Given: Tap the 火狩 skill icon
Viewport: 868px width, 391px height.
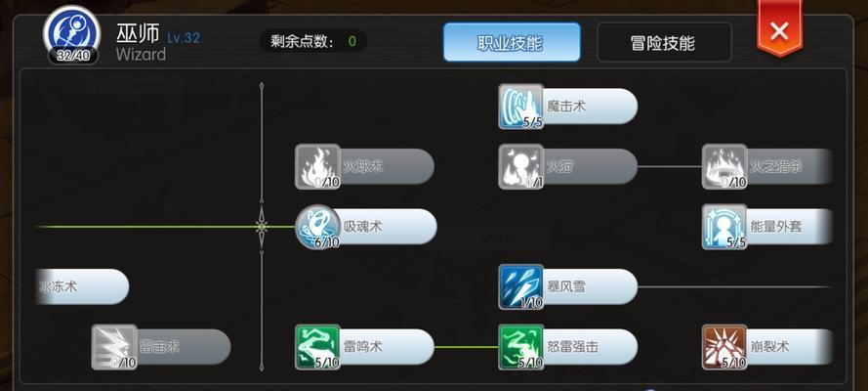Looking at the screenshot, I should [x=520, y=167].
